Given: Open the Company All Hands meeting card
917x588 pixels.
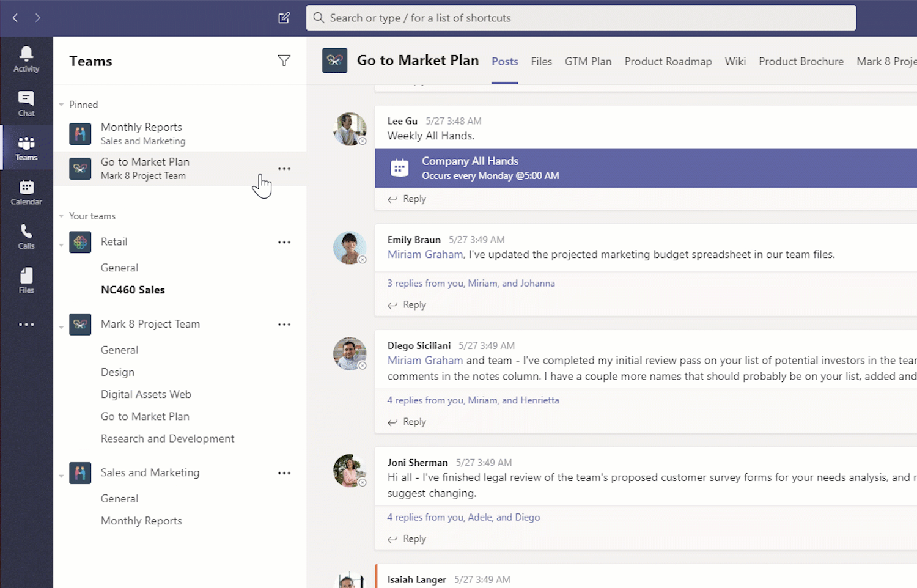Looking at the screenshot, I should click(646, 168).
